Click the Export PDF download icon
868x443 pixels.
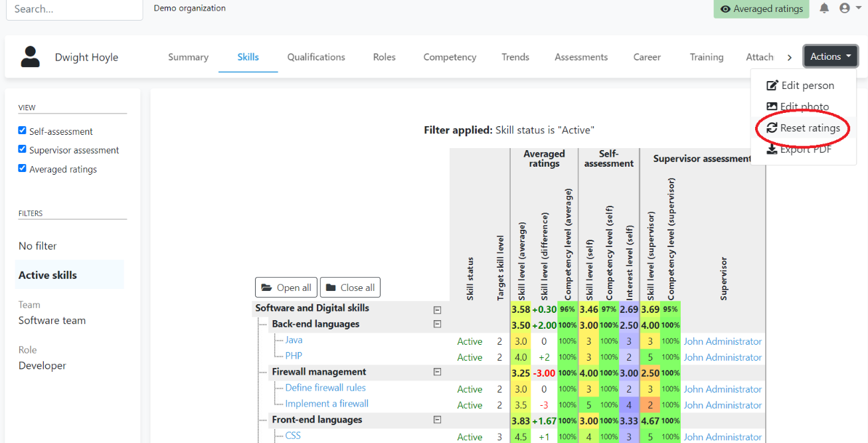pos(772,149)
